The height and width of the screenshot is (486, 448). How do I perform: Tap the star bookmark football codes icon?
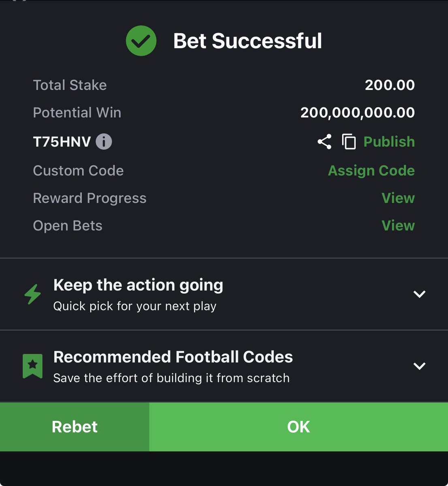pos(33,366)
